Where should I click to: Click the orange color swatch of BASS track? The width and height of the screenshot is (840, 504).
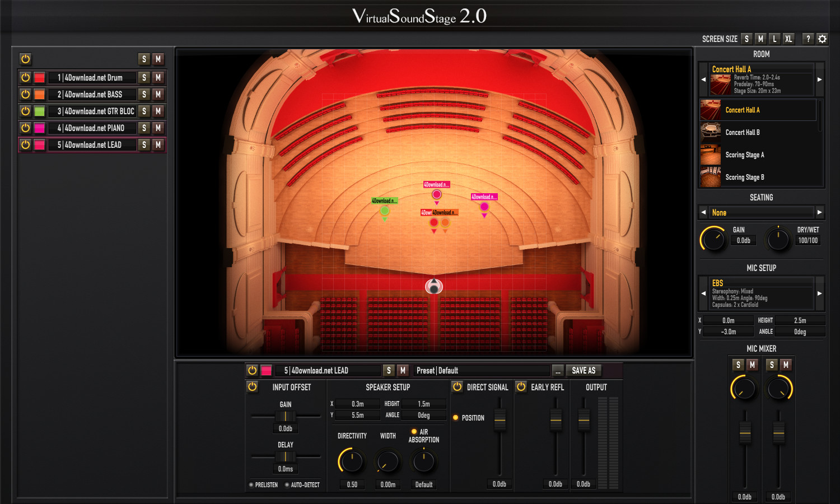pyautogui.click(x=39, y=94)
